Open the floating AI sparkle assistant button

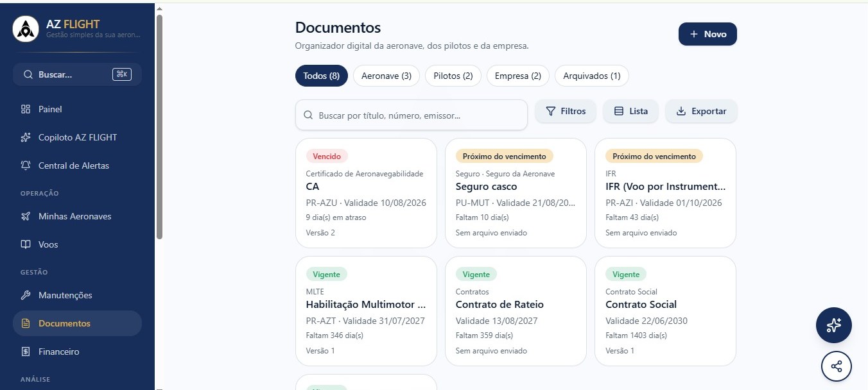click(x=834, y=325)
